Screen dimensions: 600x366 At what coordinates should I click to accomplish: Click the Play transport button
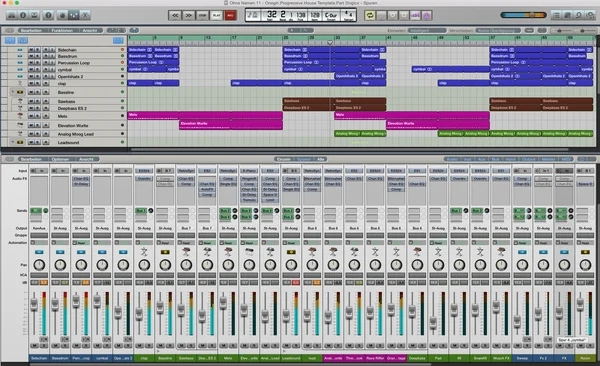(x=217, y=15)
